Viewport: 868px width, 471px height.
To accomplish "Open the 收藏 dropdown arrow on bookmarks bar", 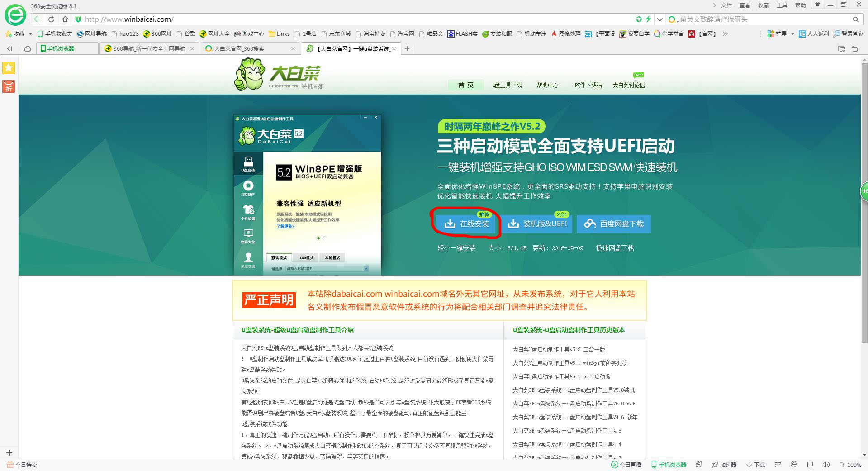I will [29, 33].
